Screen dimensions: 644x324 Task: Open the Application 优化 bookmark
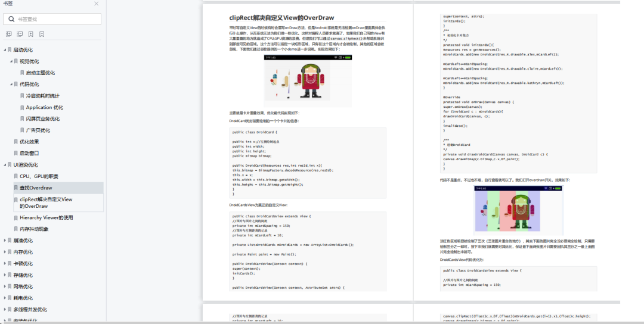coord(45,107)
